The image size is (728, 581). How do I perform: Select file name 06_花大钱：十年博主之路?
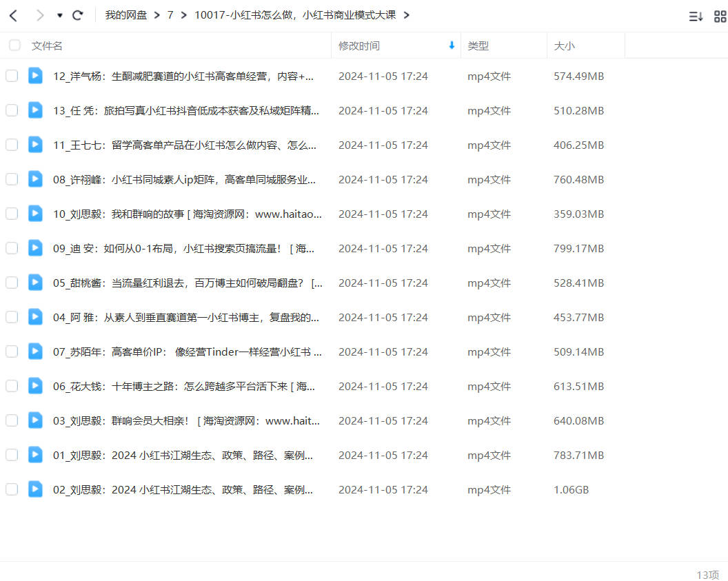[184, 386]
